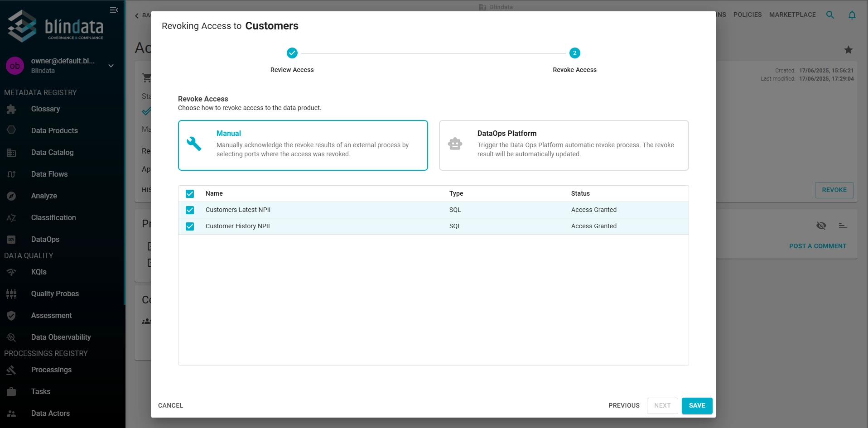This screenshot has width=868, height=428.
Task: Open Analyze in sidebar
Action: click(44, 196)
